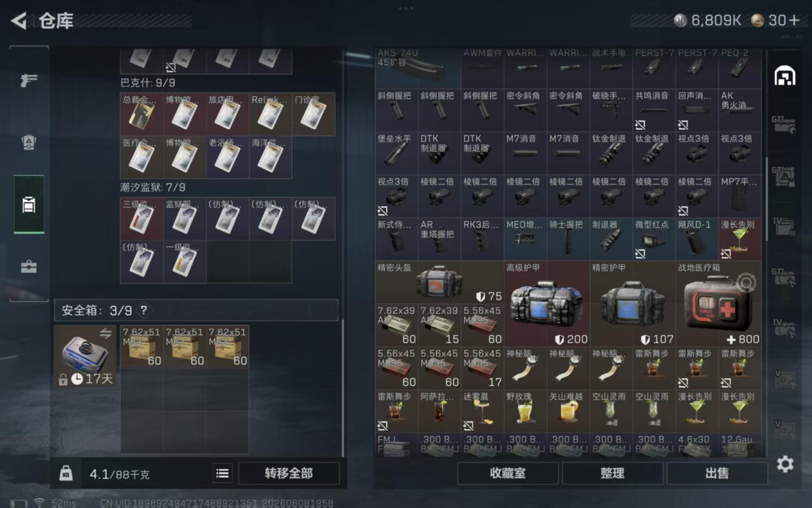This screenshot has height=508, width=812.
Task: Select the 高级护甲 repair bag with 200
Action: (x=547, y=304)
